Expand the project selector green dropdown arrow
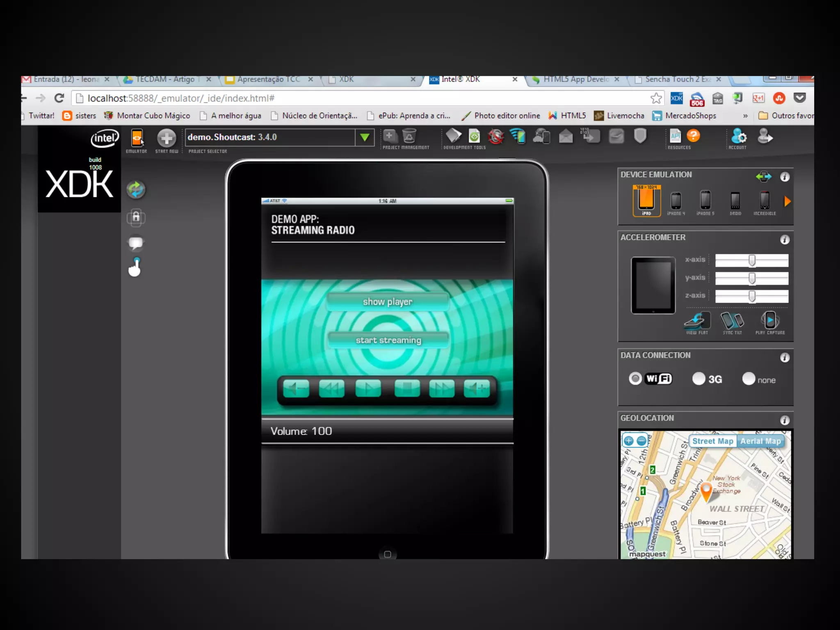Image resolution: width=840 pixels, height=630 pixels. (365, 137)
